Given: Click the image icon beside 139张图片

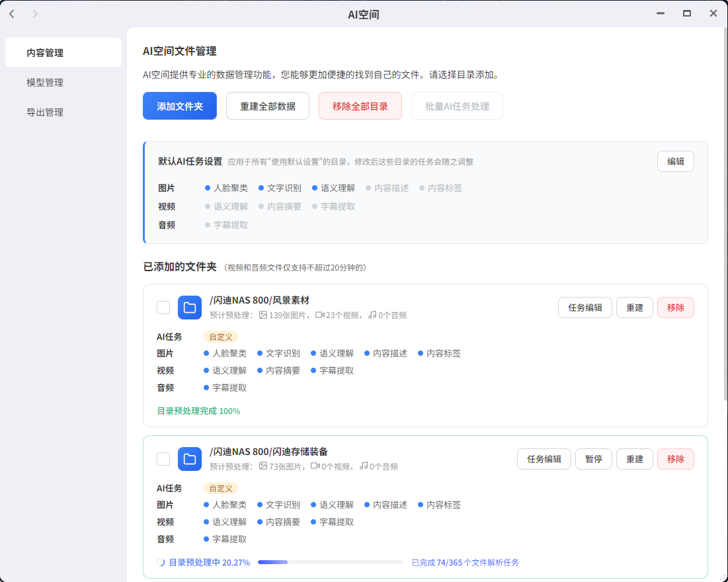Looking at the screenshot, I should tap(263, 315).
